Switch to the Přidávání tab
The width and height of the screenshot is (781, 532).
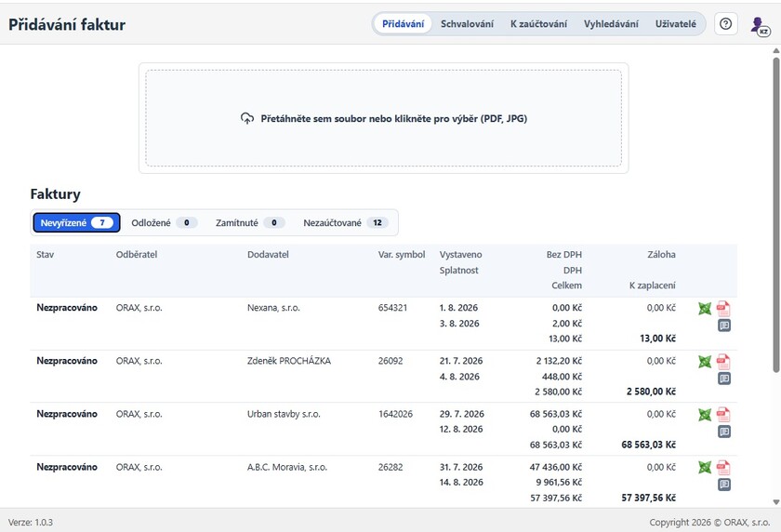point(403,24)
